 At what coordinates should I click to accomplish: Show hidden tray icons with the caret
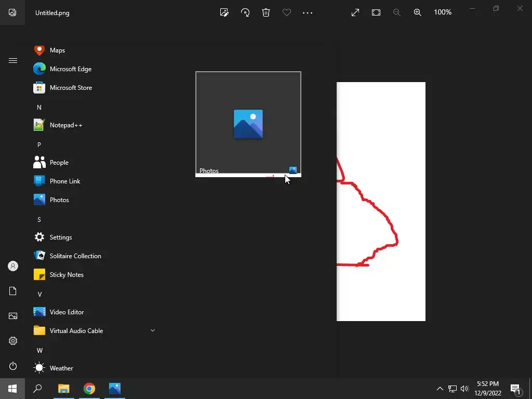(440, 389)
